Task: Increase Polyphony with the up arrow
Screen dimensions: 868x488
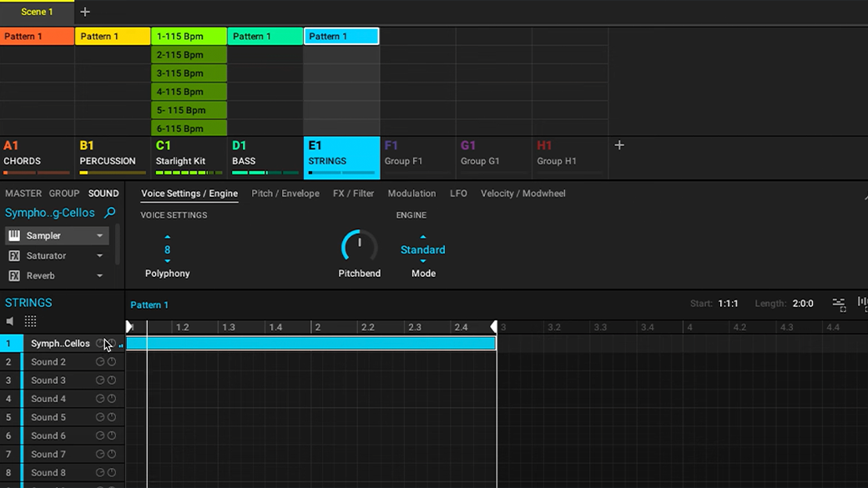Action: (167, 238)
